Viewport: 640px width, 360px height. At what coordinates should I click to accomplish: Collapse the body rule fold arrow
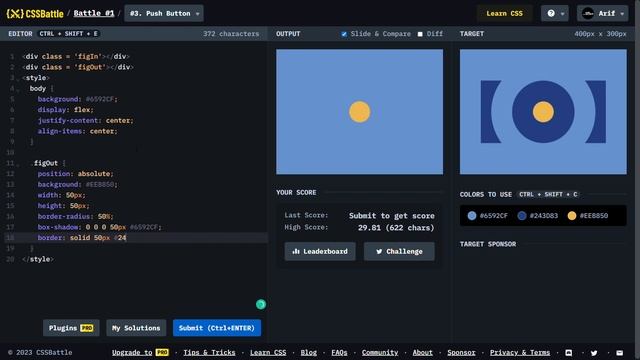coord(19,89)
